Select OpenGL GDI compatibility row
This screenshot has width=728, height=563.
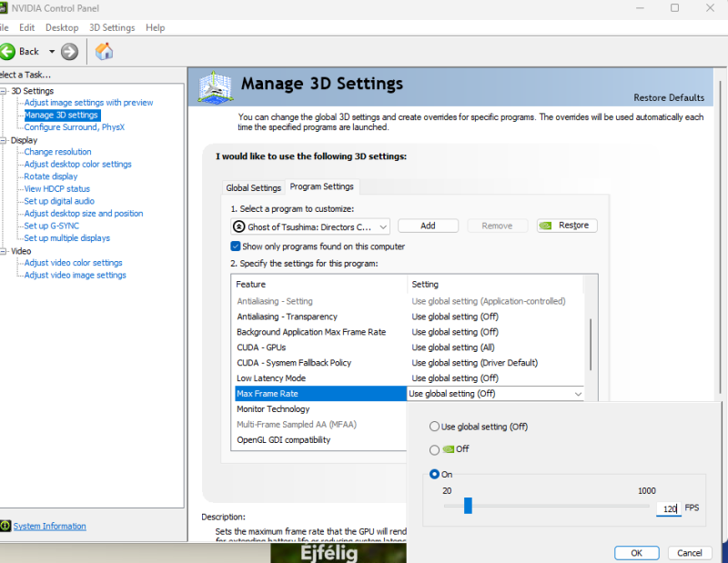[321, 440]
